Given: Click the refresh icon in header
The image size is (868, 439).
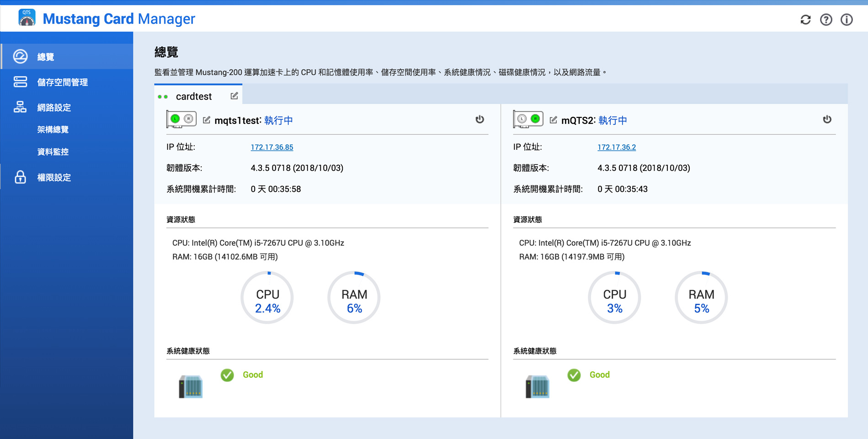Looking at the screenshot, I should pyautogui.click(x=805, y=20).
